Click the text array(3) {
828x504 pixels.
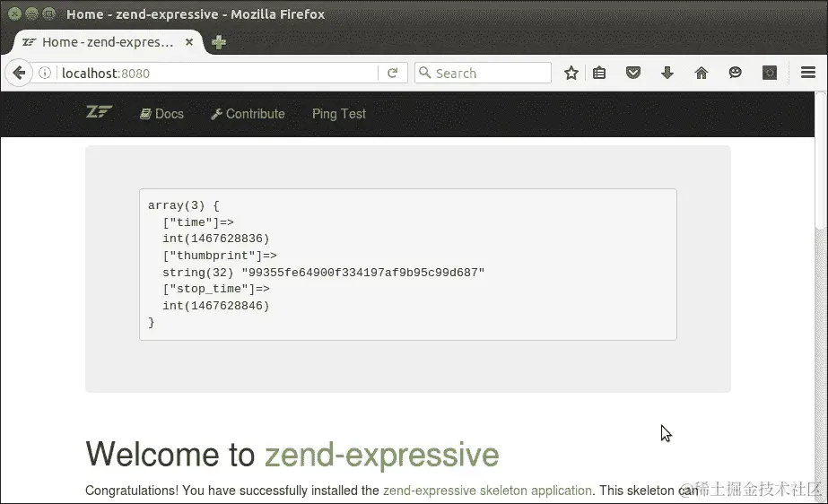coord(183,205)
